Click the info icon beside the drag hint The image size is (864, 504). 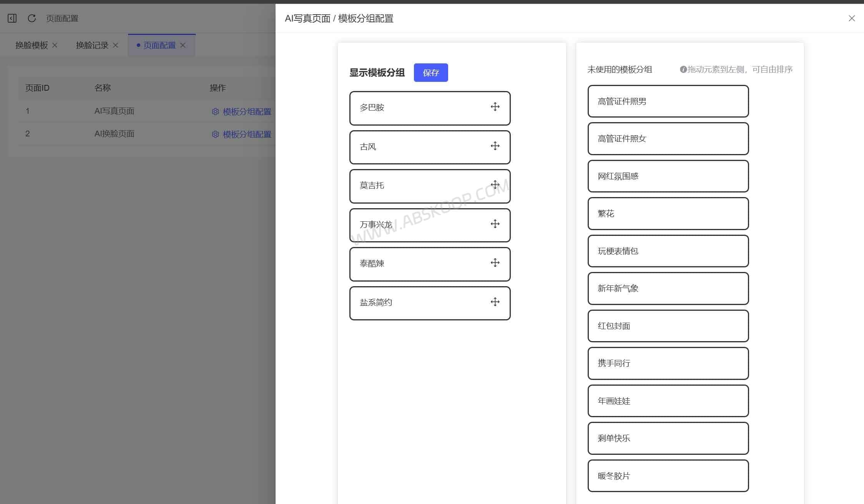pos(683,70)
